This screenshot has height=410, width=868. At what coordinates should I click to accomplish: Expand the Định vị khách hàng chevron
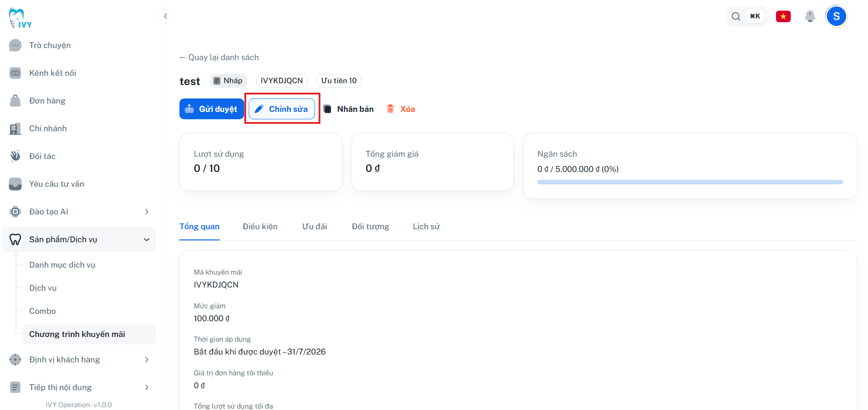click(147, 360)
